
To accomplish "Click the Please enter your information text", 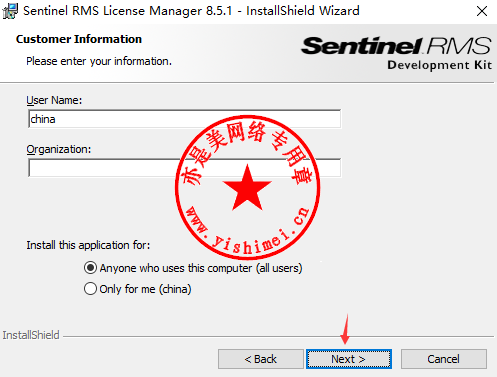I will 99,61.
